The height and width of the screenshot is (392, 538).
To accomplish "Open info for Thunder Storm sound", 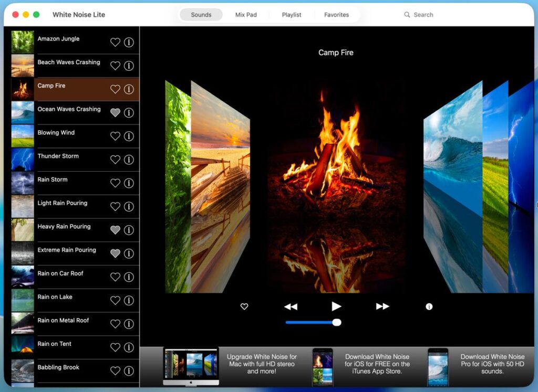I will point(129,160).
